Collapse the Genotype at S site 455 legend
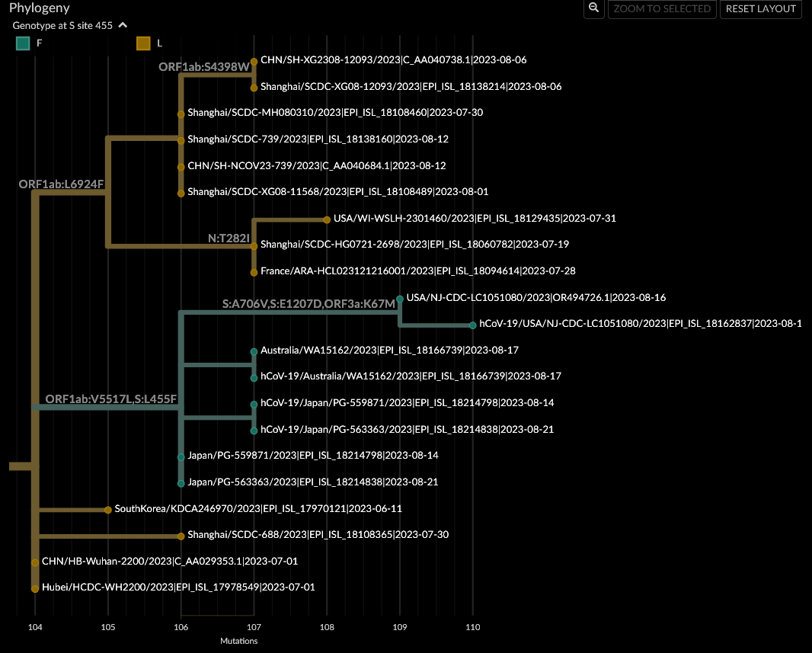 click(x=122, y=25)
